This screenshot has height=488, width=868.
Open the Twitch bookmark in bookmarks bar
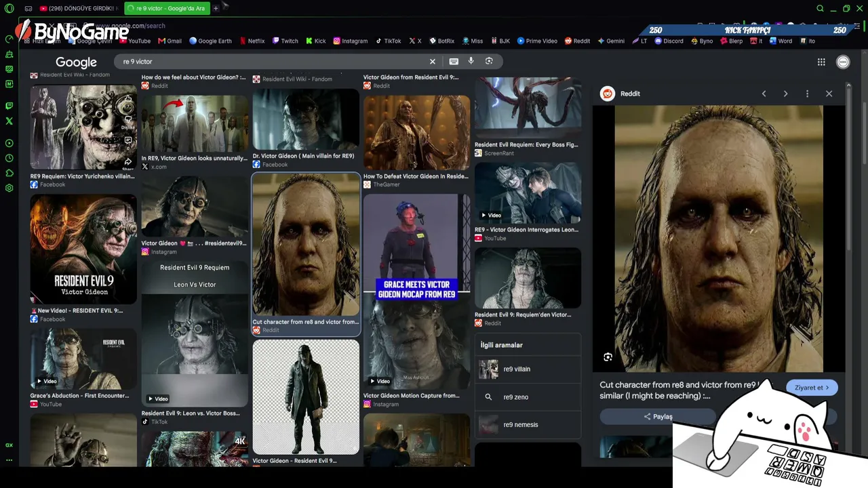click(x=285, y=41)
